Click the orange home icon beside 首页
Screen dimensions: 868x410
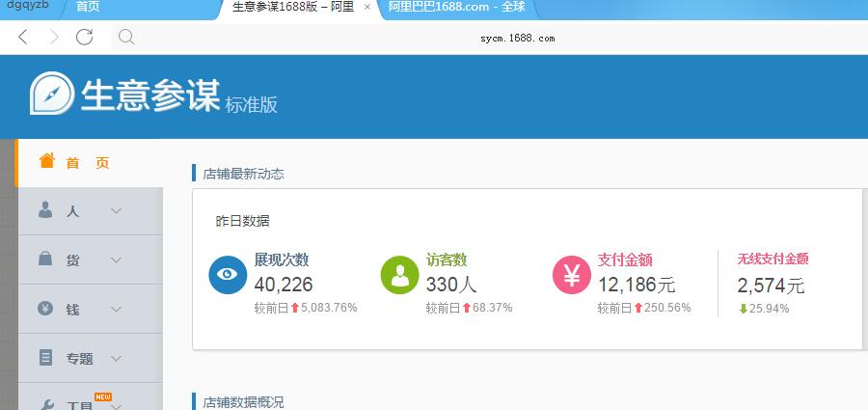47,161
